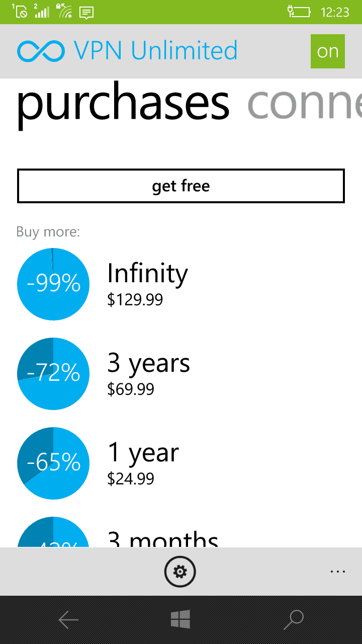Expand the app bar via the ellipsis
Screen dimensions: 362x644
(338, 572)
